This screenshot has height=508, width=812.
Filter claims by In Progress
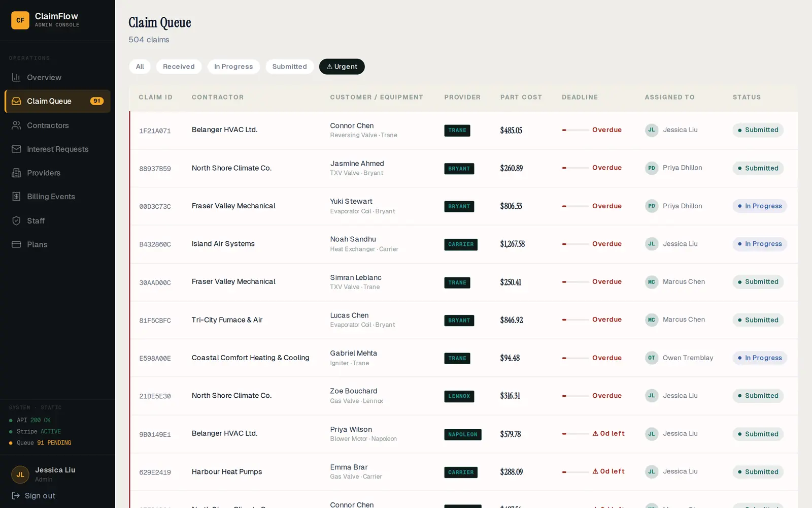(233, 67)
